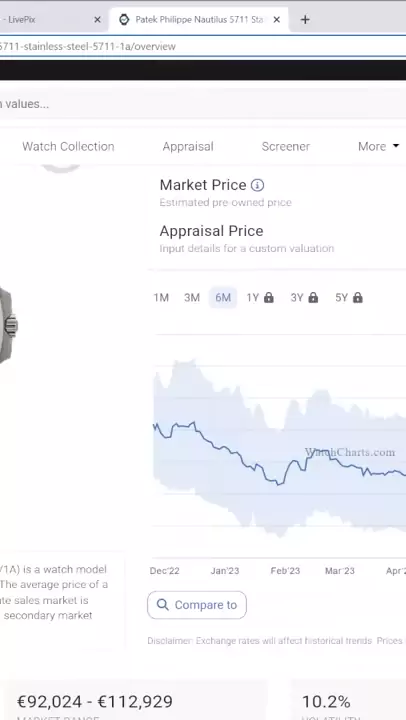Go to the Screener page
This screenshot has width=406, height=720.
[286, 146]
